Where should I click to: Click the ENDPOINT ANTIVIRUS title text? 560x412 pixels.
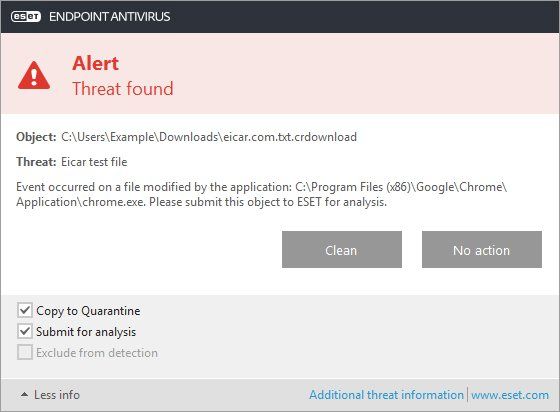pyautogui.click(x=110, y=17)
